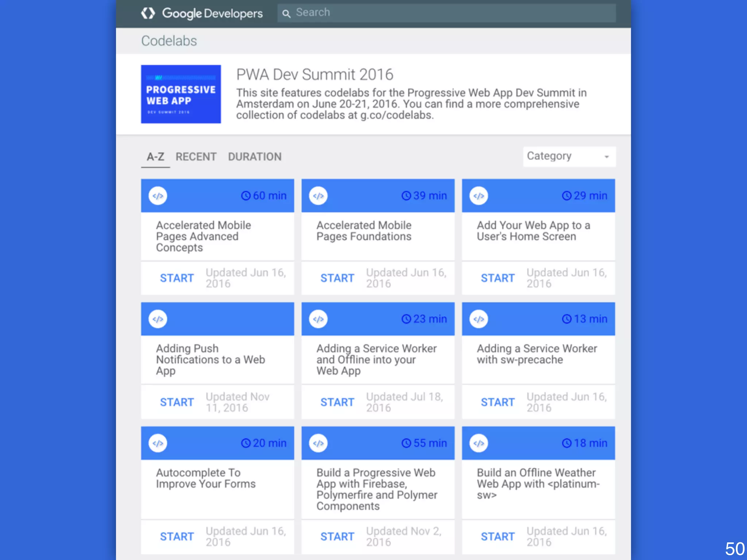Select the A-Z sort tab

pyautogui.click(x=155, y=157)
